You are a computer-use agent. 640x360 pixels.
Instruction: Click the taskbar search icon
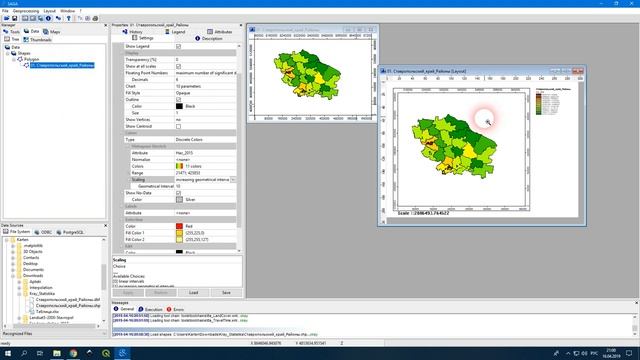coord(24,353)
